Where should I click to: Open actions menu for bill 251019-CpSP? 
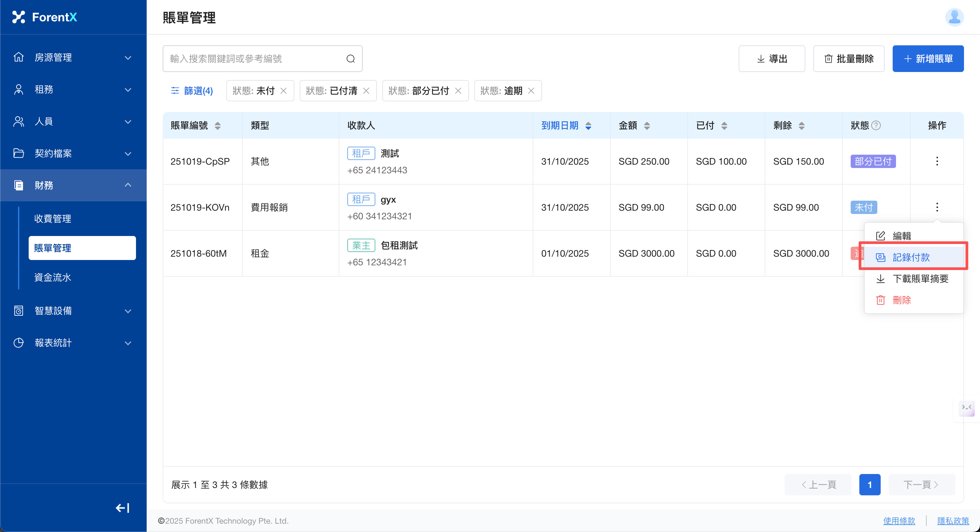(x=937, y=161)
